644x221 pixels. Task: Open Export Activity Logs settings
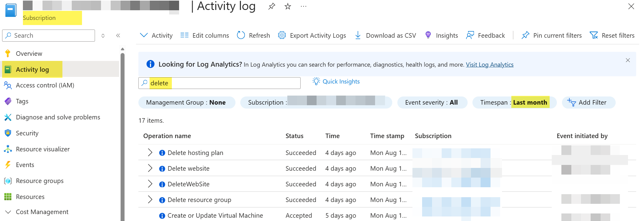pos(312,36)
